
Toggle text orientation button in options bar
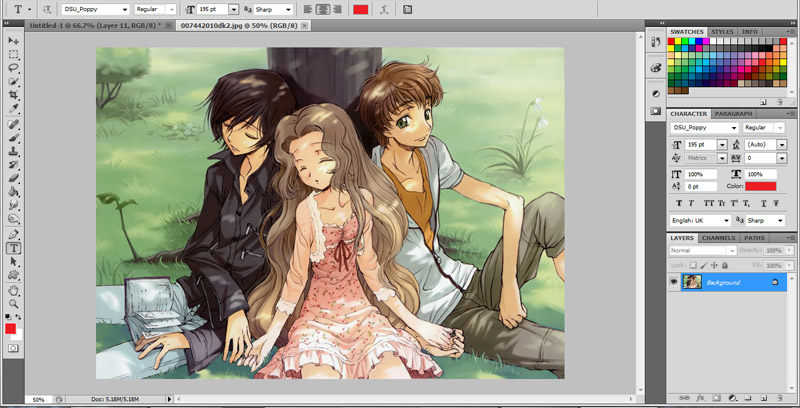tap(46, 9)
